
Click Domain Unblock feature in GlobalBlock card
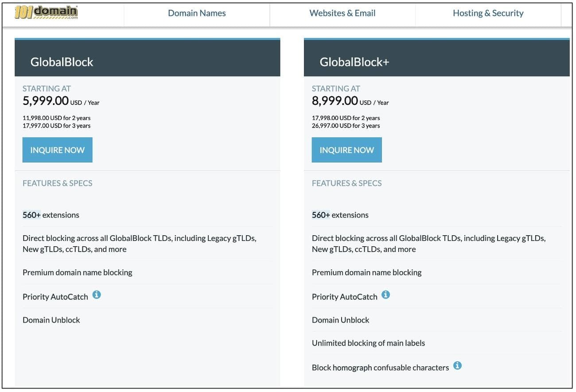point(51,320)
